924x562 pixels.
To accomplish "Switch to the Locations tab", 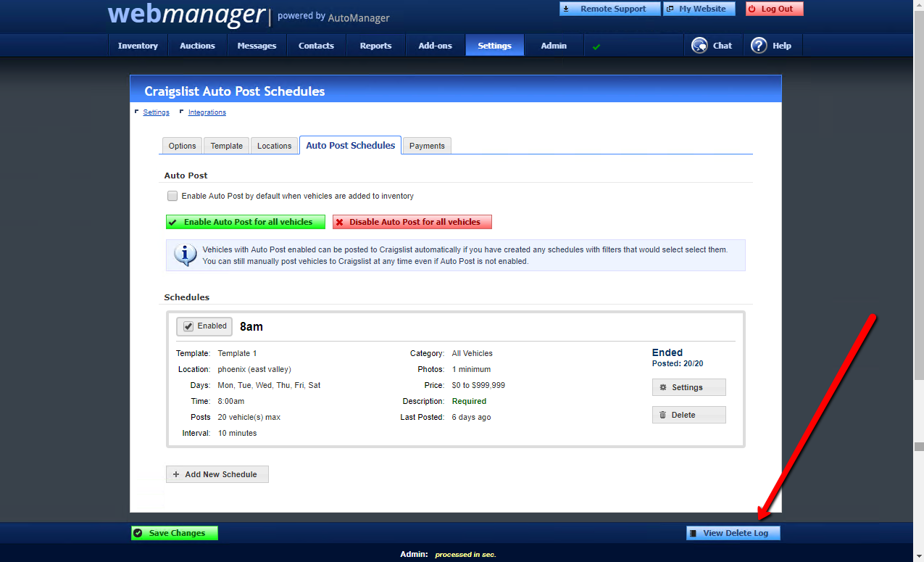I will pos(274,146).
